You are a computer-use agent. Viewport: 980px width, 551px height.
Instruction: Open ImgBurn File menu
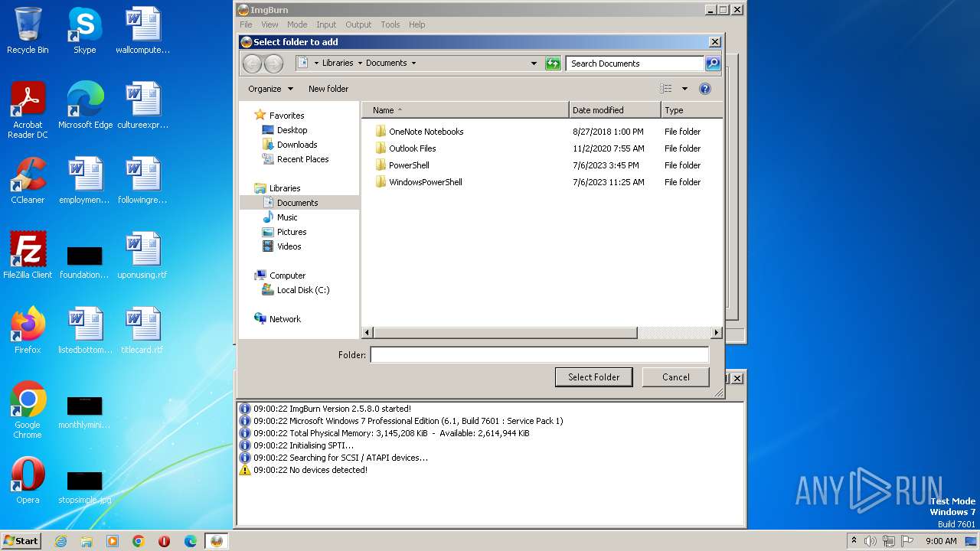tap(246, 24)
